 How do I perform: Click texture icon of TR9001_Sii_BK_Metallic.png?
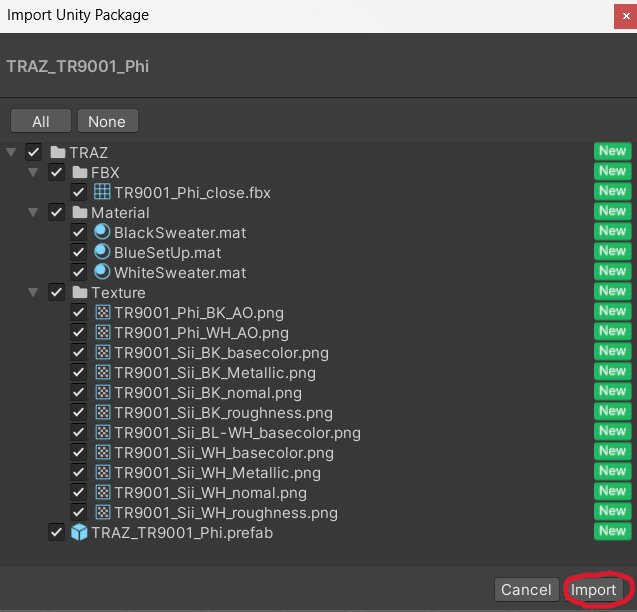(103, 372)
